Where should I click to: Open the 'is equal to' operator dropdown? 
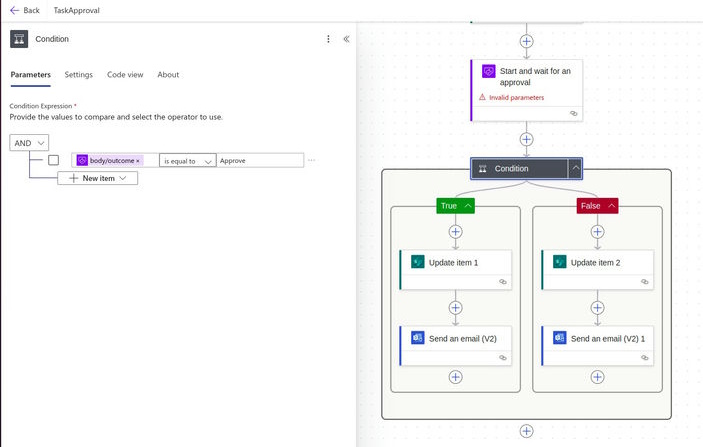click(187, 160)
